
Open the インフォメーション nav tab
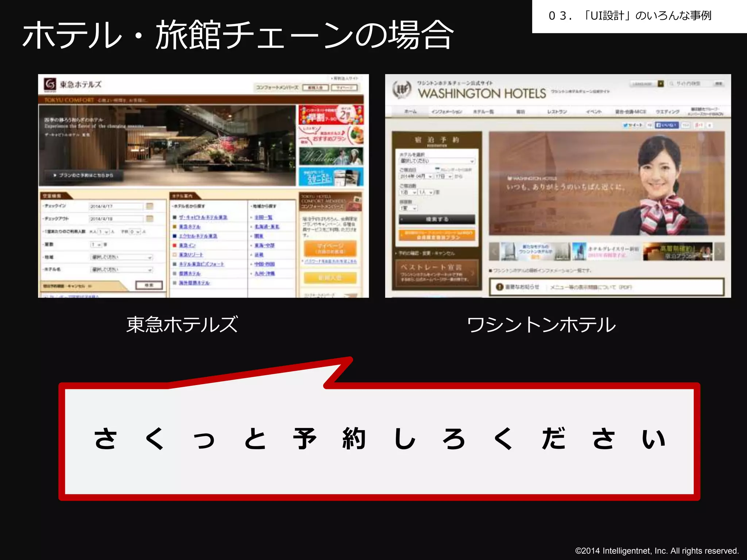(446, 112)
